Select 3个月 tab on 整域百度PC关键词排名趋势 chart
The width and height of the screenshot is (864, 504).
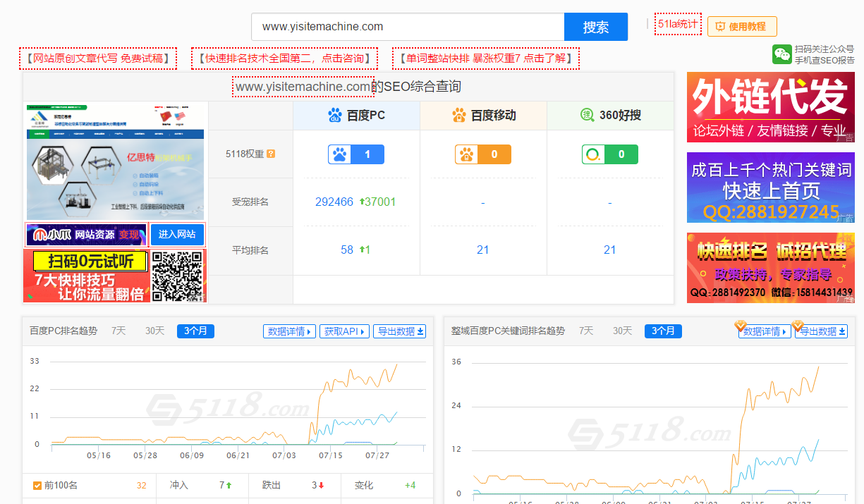[x=663, y=331]
